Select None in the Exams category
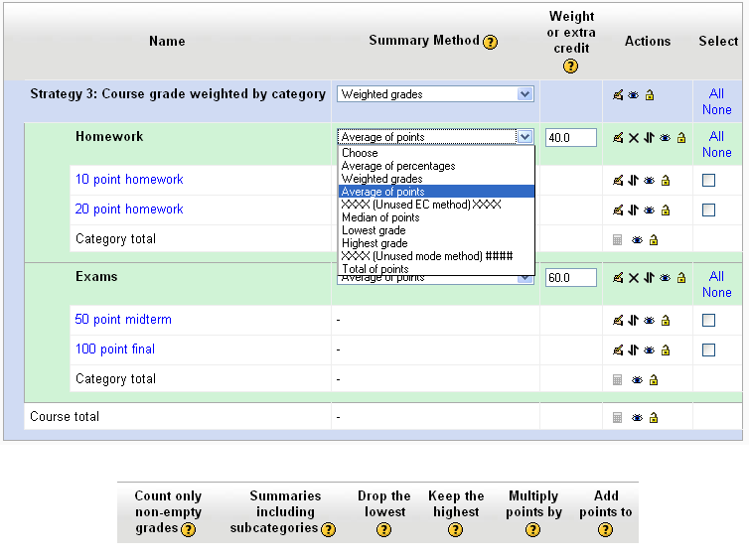 point(717,292)
